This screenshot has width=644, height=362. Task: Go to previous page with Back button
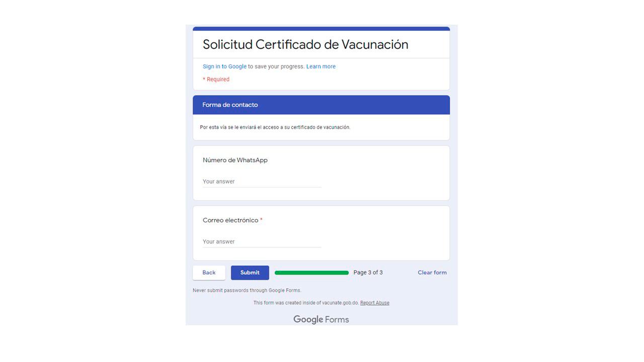(209, 273)
